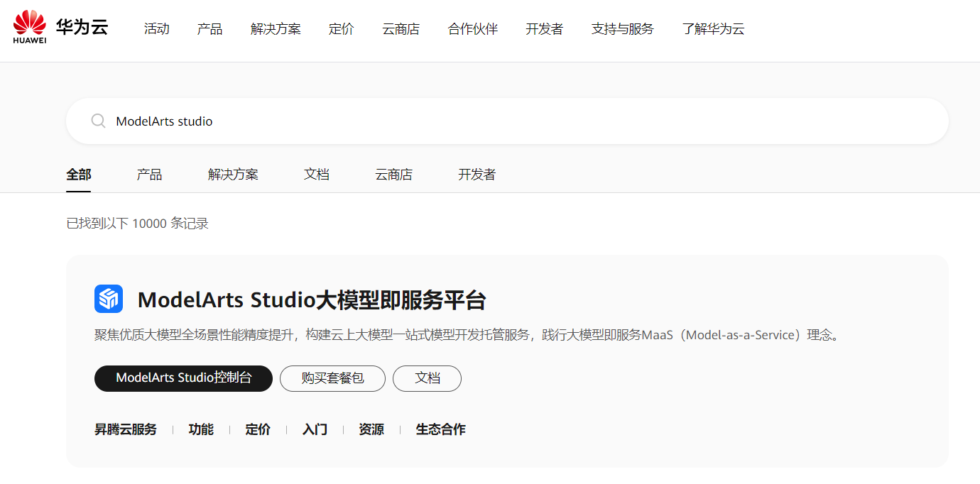Open the 功能 link
The height and width of the screenshot is (484, 980).
pyautogui.click(x=201, y=429)
